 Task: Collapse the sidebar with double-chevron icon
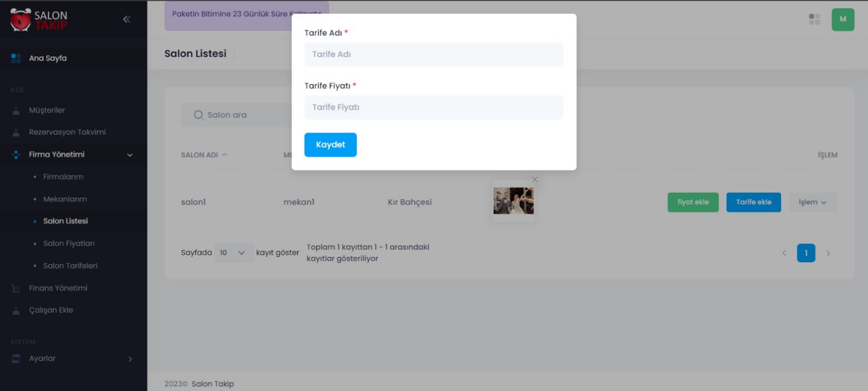tap(126, 20)
